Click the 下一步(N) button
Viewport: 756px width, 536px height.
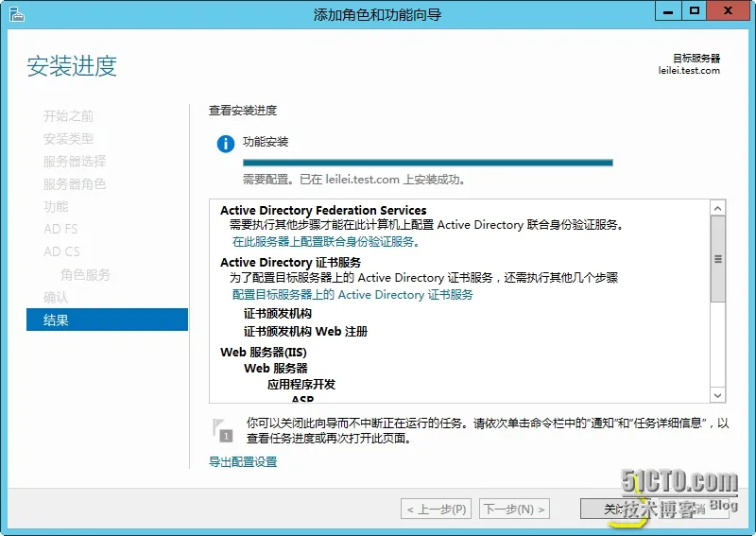coord(514,509)
